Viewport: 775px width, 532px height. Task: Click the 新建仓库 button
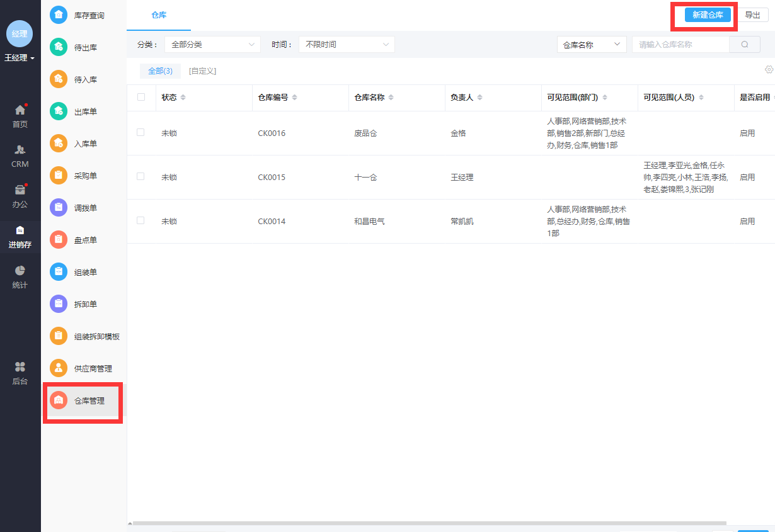708,15
